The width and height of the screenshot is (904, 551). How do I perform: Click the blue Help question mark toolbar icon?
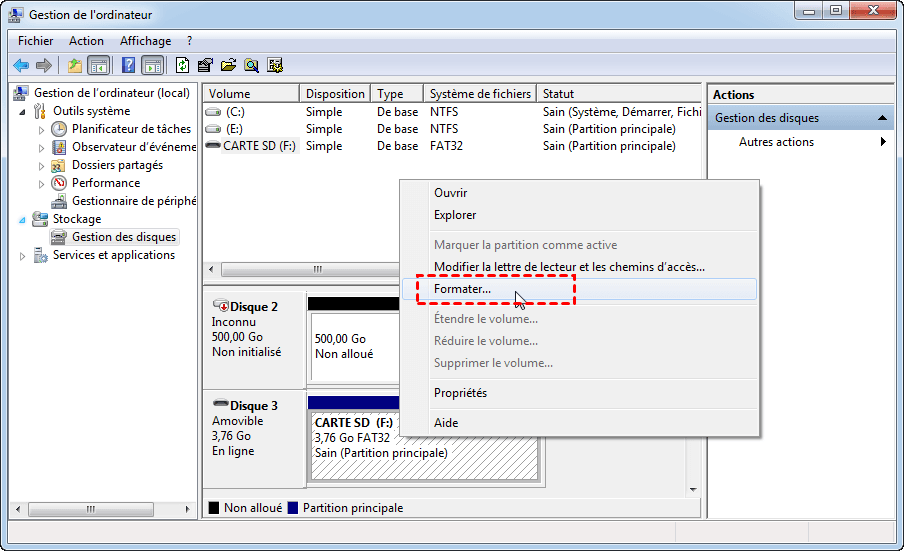click(129, 66)
